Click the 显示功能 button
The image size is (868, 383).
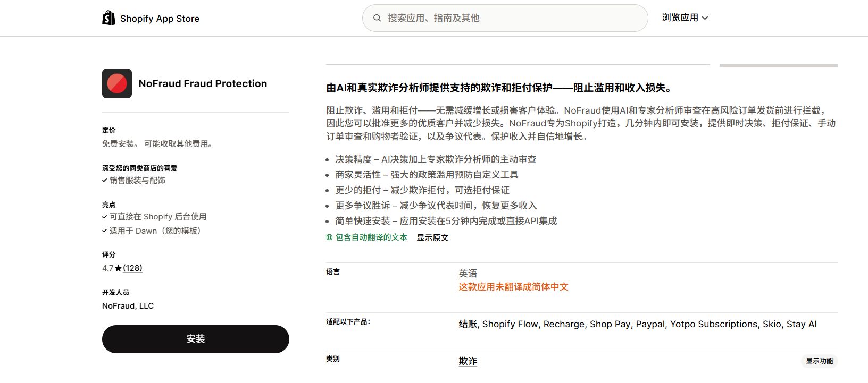(819, 361)
